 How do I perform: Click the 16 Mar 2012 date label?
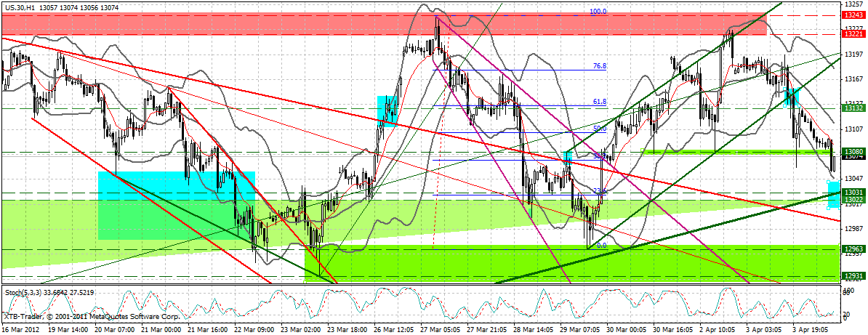(20, 329)
